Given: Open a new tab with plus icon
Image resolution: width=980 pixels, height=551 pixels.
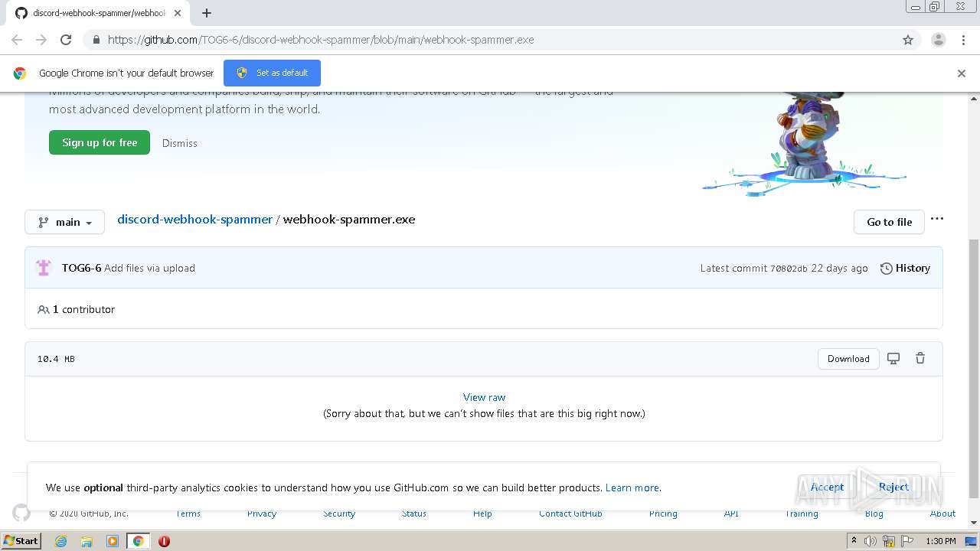Looking at the screenshot, I should 207,13.
